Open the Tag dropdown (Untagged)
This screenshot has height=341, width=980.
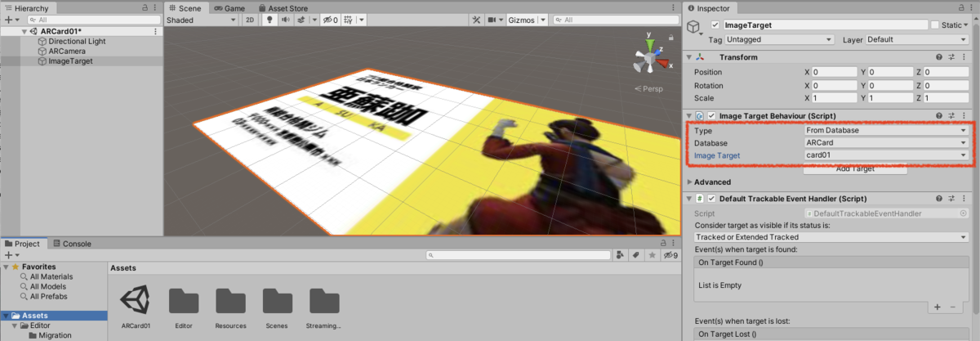click(780, 39)
